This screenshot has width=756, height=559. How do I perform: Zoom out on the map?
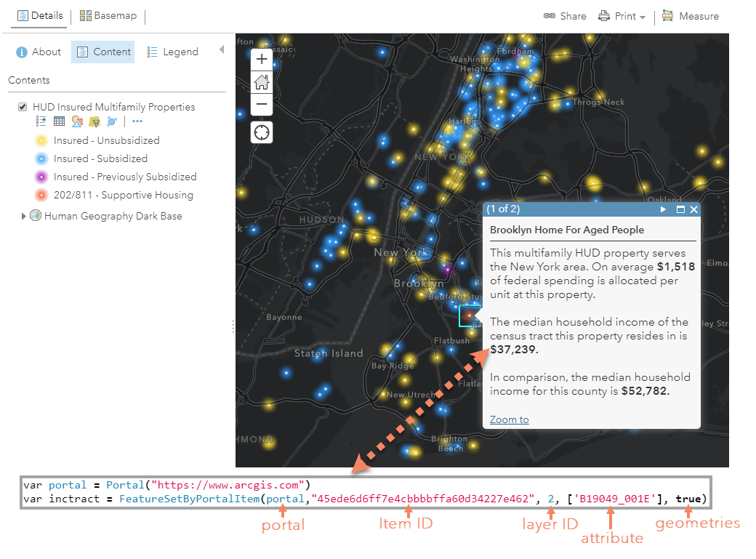[262, 104]
